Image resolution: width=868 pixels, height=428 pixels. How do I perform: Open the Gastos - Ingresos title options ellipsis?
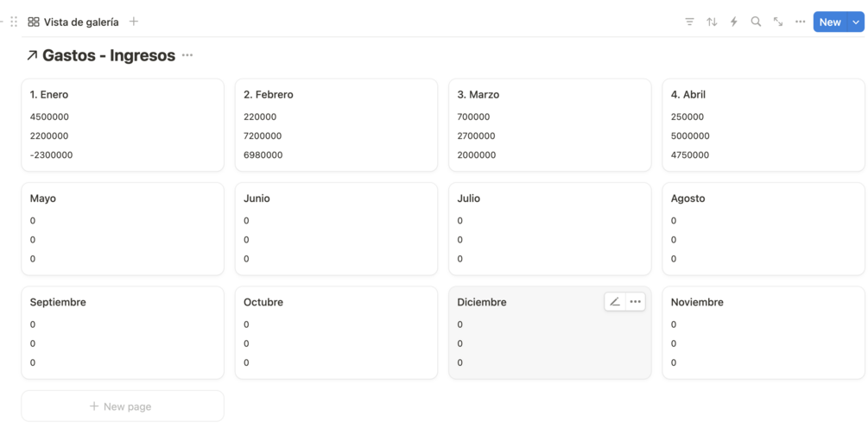187,55
